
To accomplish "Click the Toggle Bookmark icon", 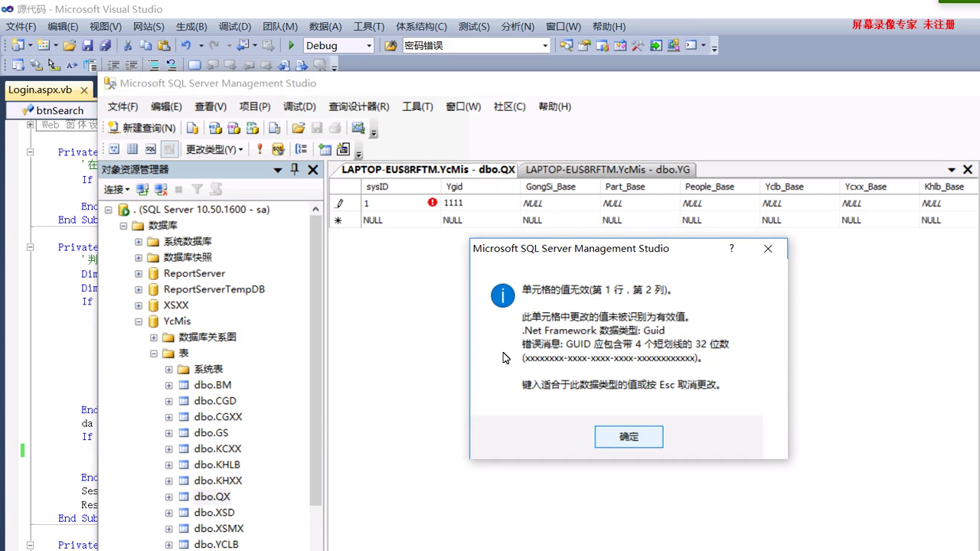I will [194, 65].
